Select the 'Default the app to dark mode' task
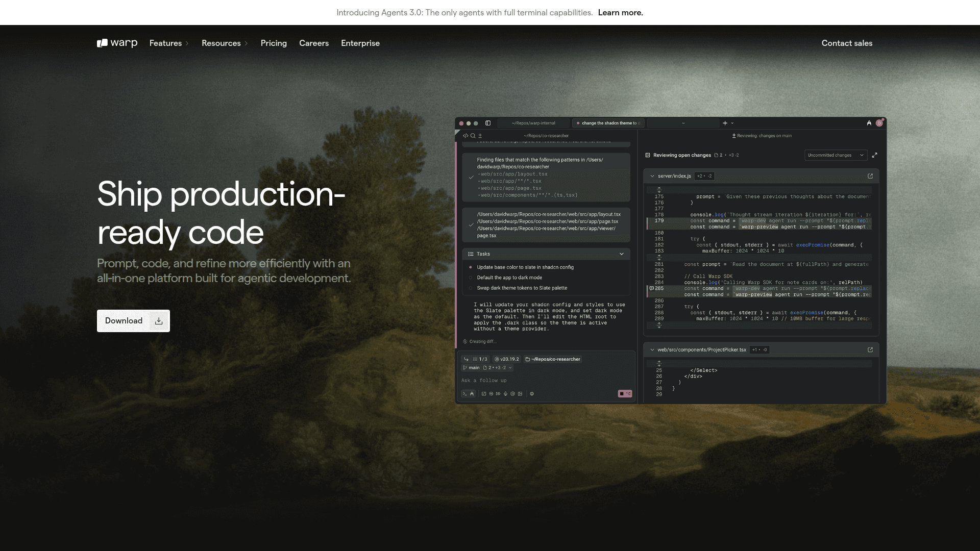The height and width of the screenshot is (551, 980). [509, 278]
